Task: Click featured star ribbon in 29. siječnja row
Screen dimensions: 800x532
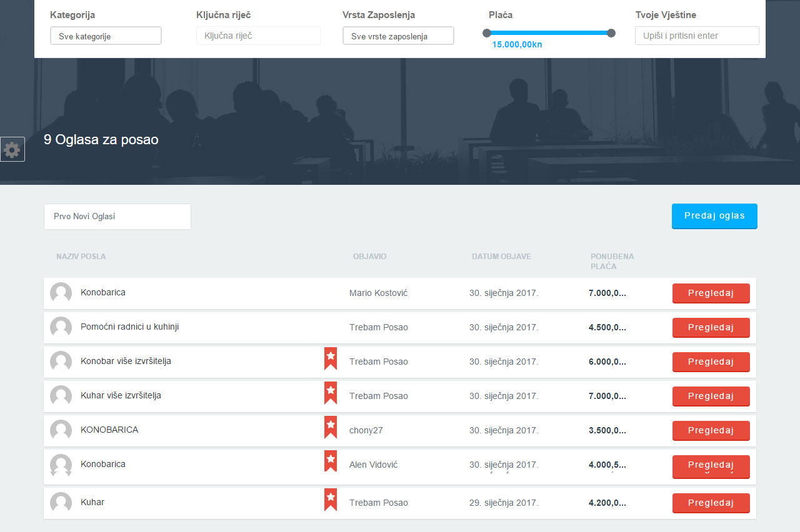Action: pyautogui.click(x=331, y=500)
